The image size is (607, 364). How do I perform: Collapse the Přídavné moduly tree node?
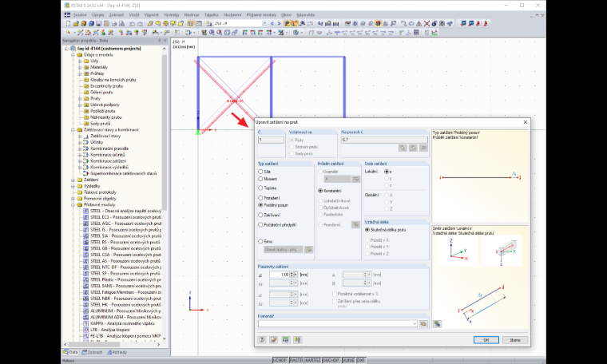tap(73, 204)
